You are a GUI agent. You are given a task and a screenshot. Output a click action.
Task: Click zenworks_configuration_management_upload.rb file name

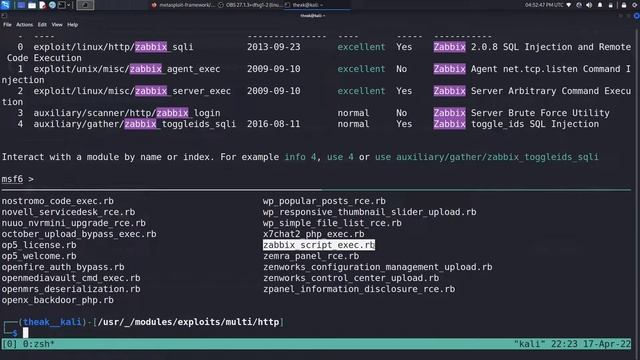(x=378, y=267)
